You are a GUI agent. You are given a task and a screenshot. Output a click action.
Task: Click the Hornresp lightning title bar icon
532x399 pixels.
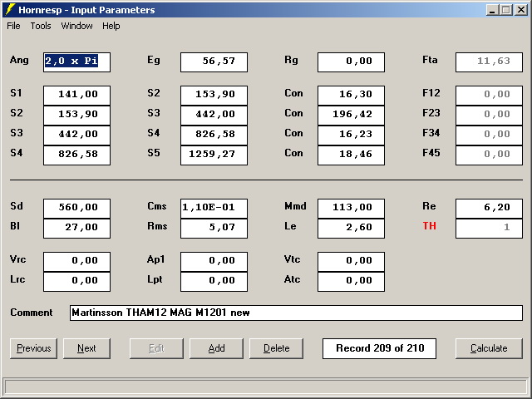(10, 10)
